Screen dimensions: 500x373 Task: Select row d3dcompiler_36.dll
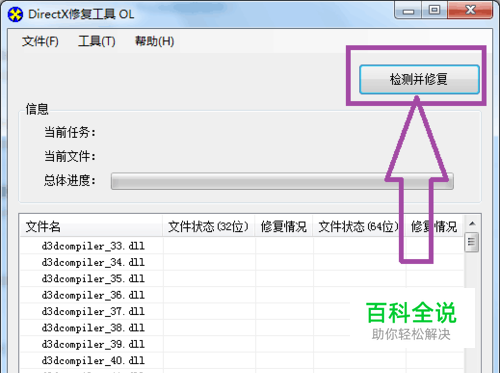point(242,295)
